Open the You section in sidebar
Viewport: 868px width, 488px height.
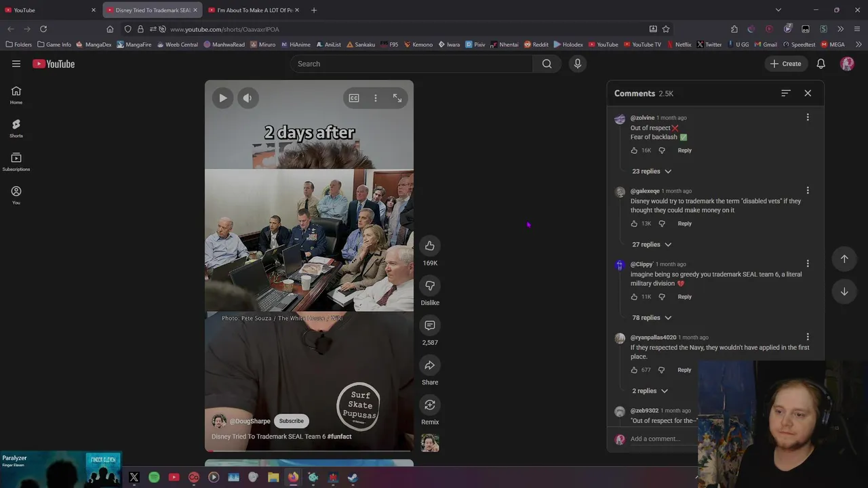16,195
